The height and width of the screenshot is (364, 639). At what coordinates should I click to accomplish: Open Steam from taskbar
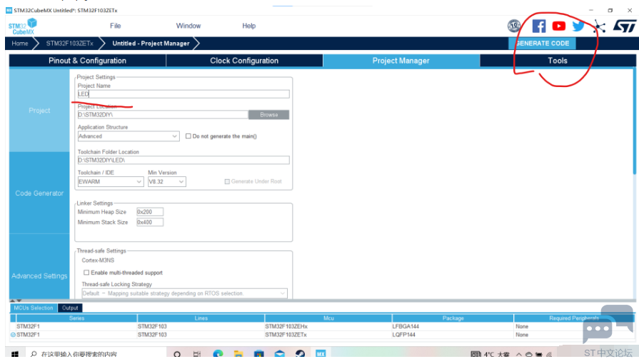(300, 354)
